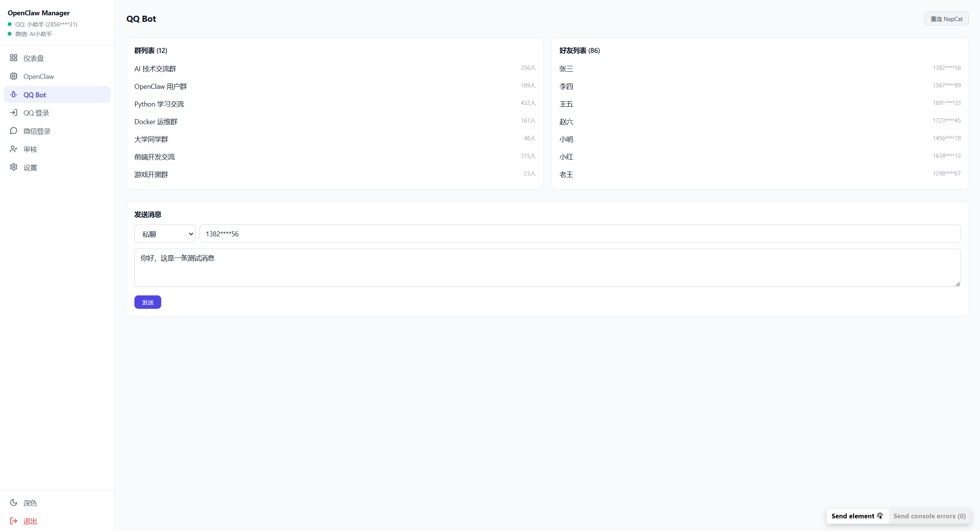Screen dimensions: 980x531
Task: Click the 退出 logout icon
Action: [x=13, y=521]
